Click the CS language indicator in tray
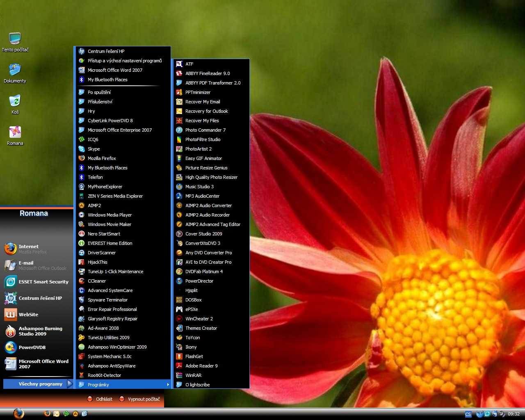Screen dimensions: 525x420 [468, 414]
